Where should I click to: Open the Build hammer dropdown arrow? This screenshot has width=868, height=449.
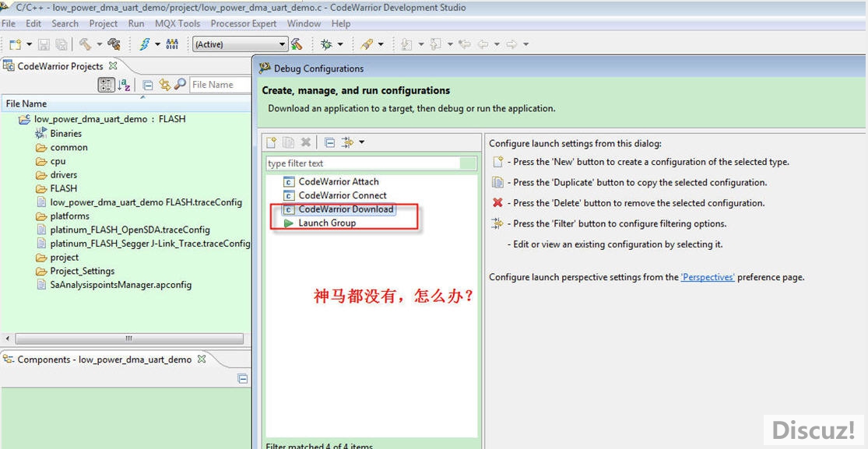pyautogui.click(x=100, y=44)
